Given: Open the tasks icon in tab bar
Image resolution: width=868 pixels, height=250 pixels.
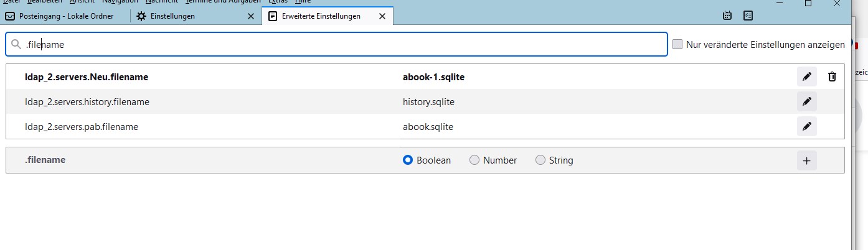Looking at the screenshot, I should click(748, 16).
